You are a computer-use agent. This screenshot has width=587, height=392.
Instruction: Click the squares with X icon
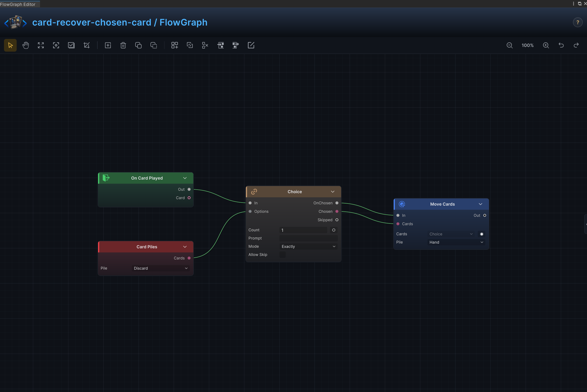(205, 45)
